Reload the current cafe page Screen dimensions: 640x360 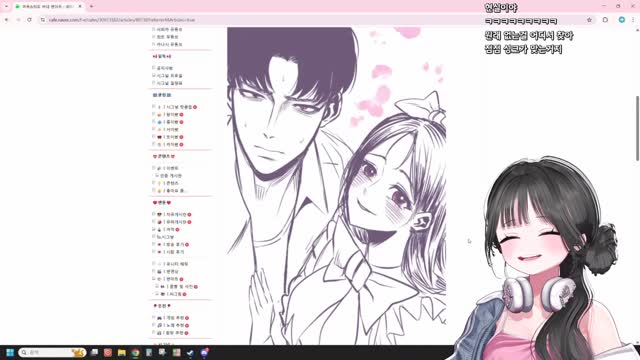(x=29, y=20)
